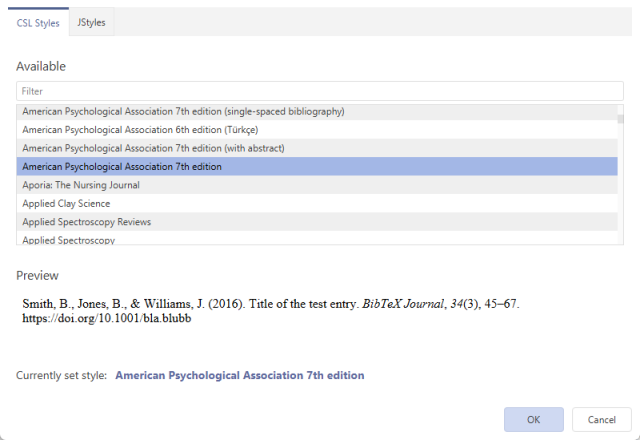The height and width of the screenshot is (440, 640).
Task: Select the partially visible Applied Spectroscopy entry
Action: pos(71,239)
